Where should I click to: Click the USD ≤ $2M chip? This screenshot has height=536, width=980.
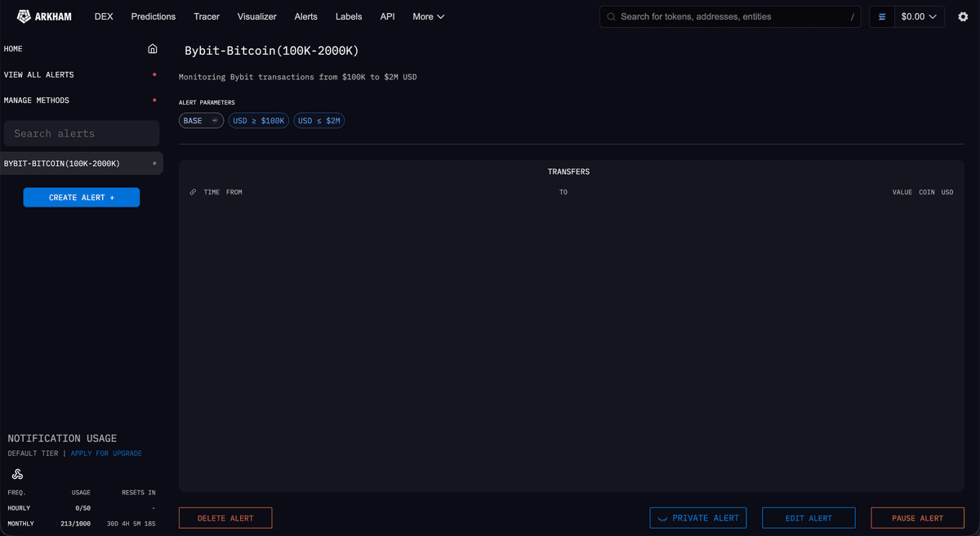point(318,121)
